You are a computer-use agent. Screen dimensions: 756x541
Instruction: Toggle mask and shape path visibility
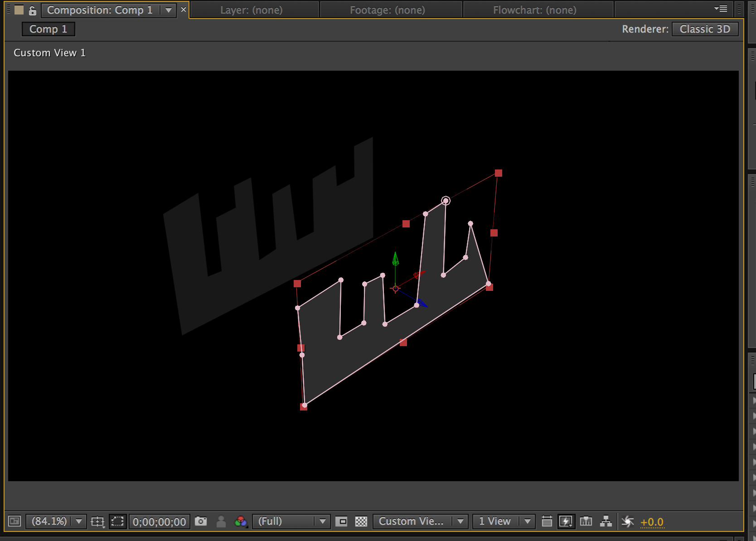click(x=117, y=522)
